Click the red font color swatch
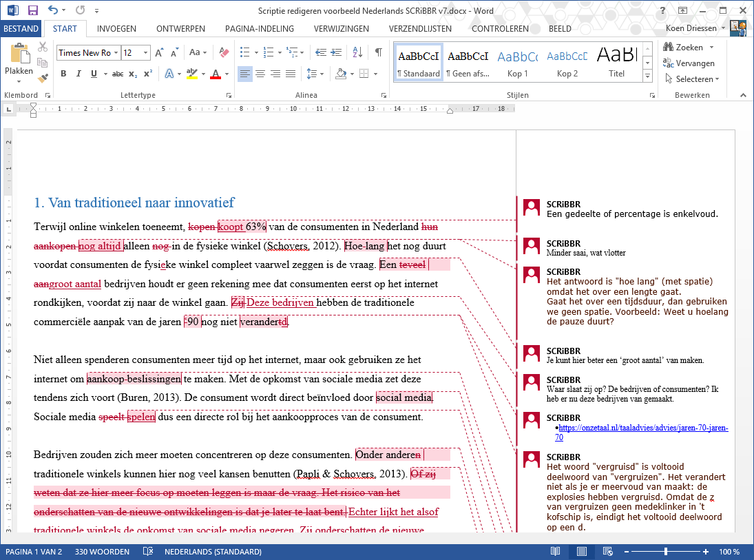The height and width of the screenshot is (560, 754). pos(215,74)
